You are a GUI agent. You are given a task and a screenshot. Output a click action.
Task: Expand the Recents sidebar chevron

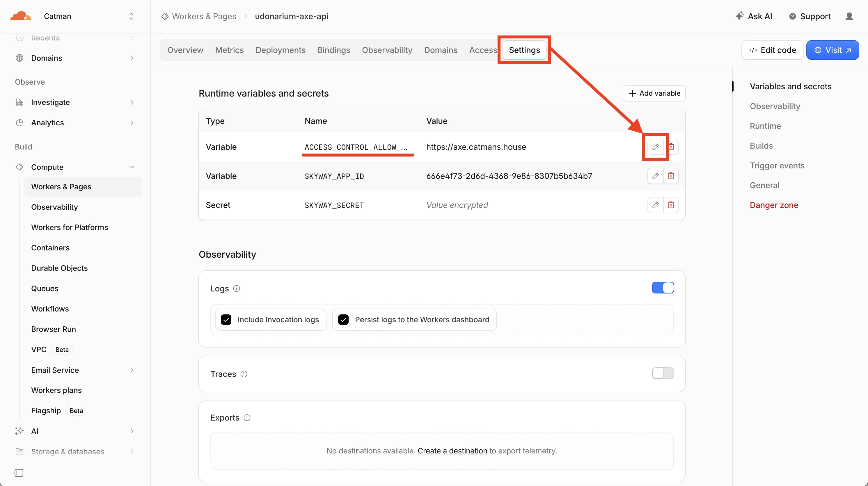point(132,38)
